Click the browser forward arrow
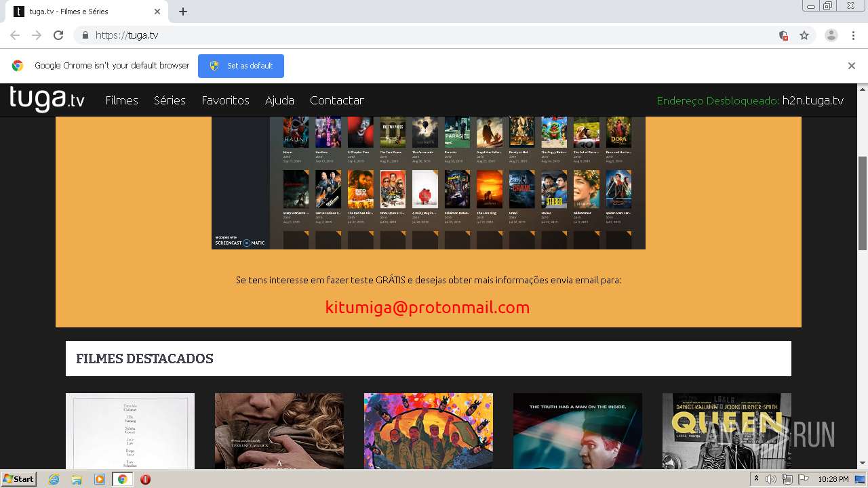This screenshot has height=488, width=868. click(x=37, y=35)
